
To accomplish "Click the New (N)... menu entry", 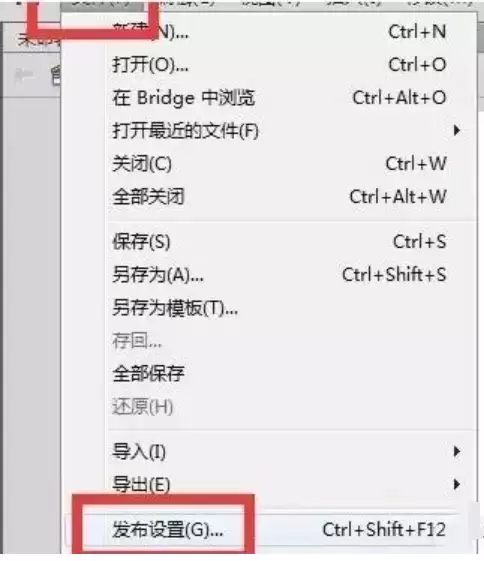I will (291, 32).
